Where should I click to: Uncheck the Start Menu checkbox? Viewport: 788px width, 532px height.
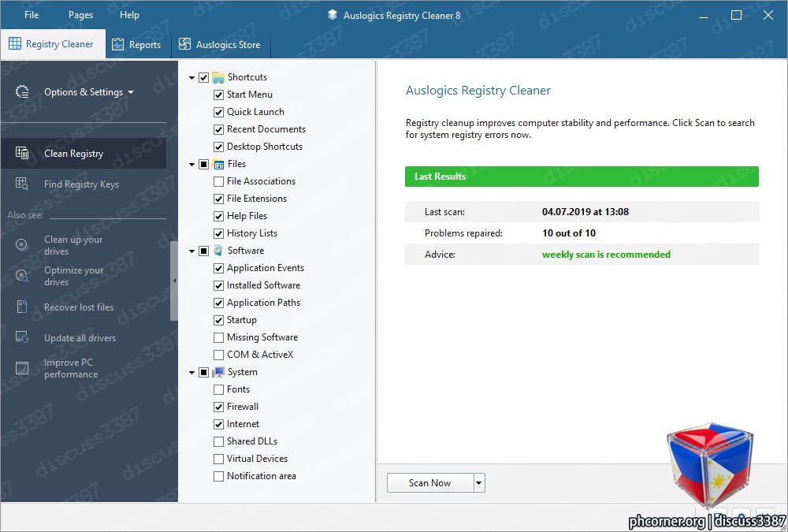218,95
